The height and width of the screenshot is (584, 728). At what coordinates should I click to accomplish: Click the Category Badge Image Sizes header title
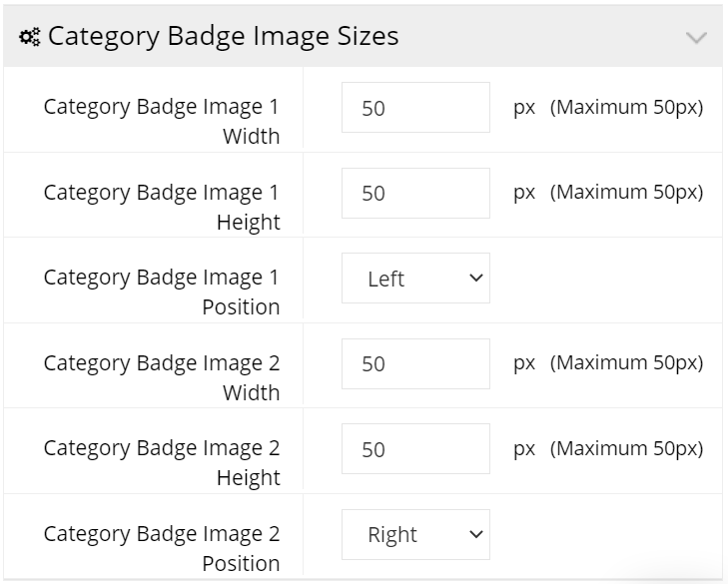pos(224,36)
